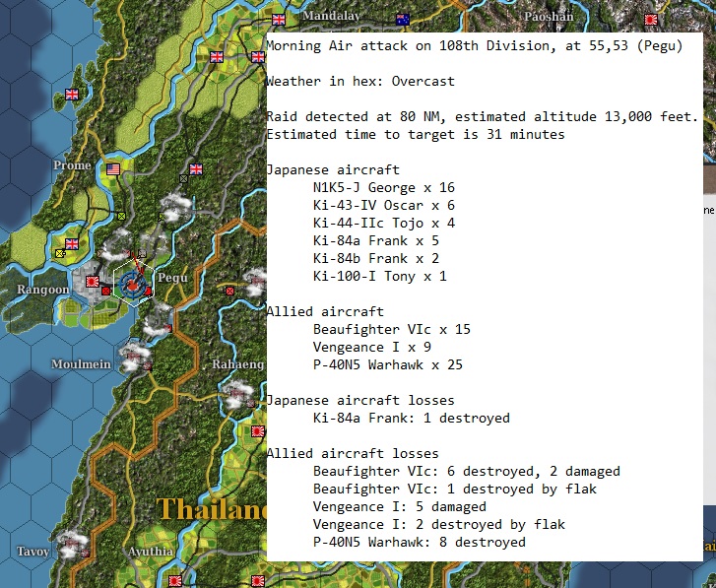
Task: Click the Mandalay city label
Action: [332, 16]
